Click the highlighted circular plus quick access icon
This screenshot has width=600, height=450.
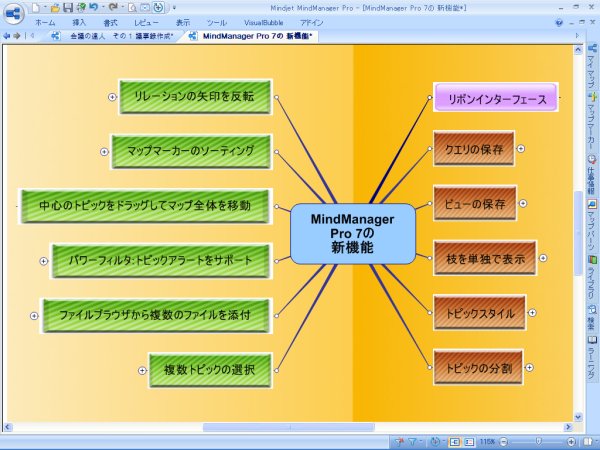[158, 7]
